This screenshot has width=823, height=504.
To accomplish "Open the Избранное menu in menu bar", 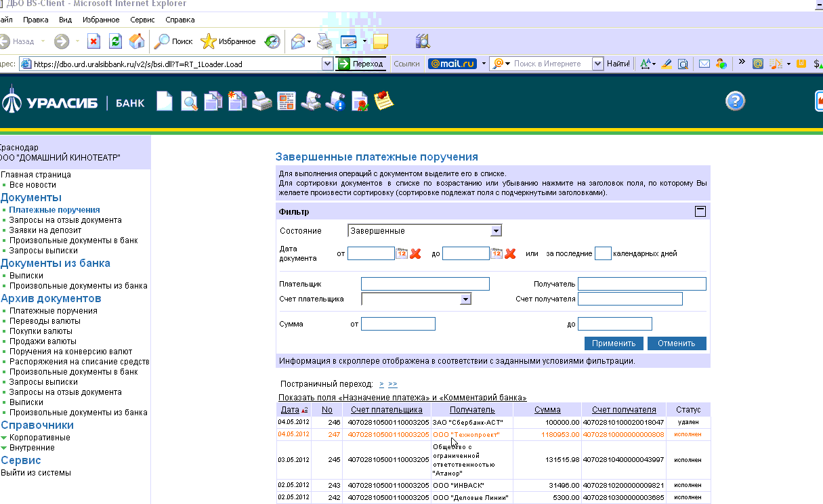I will [100, 20].
